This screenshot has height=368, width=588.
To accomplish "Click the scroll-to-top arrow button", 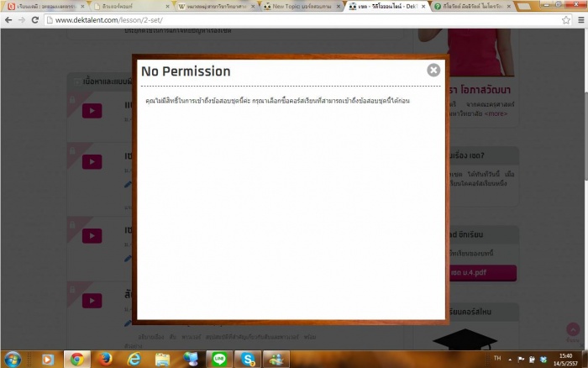I will (573, 329).
